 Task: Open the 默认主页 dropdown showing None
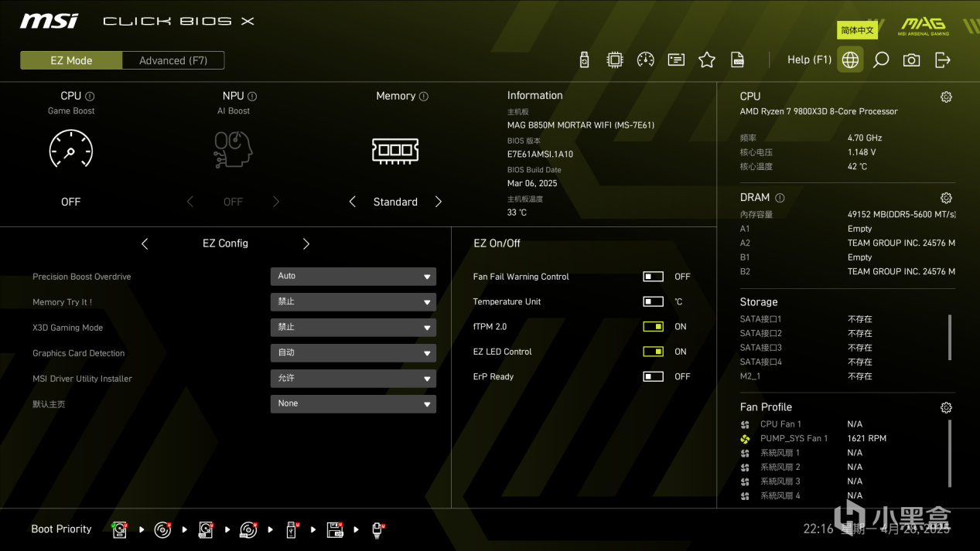pyautogui.click(x=353, y=404)
